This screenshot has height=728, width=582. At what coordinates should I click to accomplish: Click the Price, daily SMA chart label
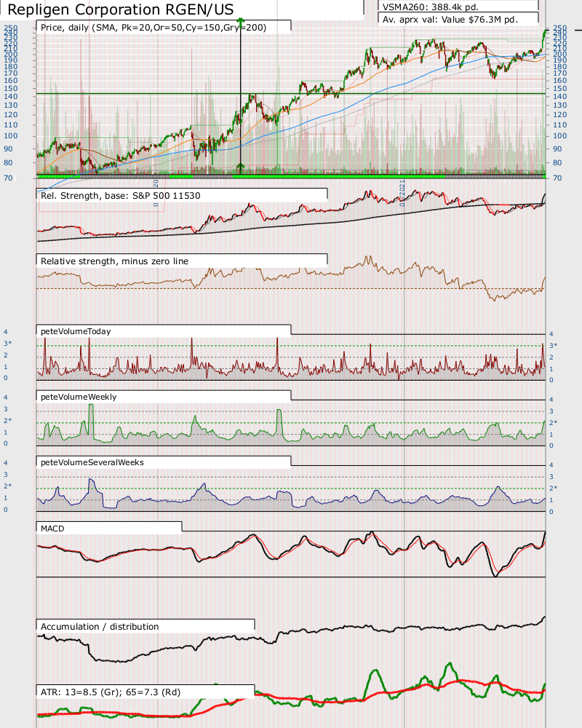[x=154, y=28]
